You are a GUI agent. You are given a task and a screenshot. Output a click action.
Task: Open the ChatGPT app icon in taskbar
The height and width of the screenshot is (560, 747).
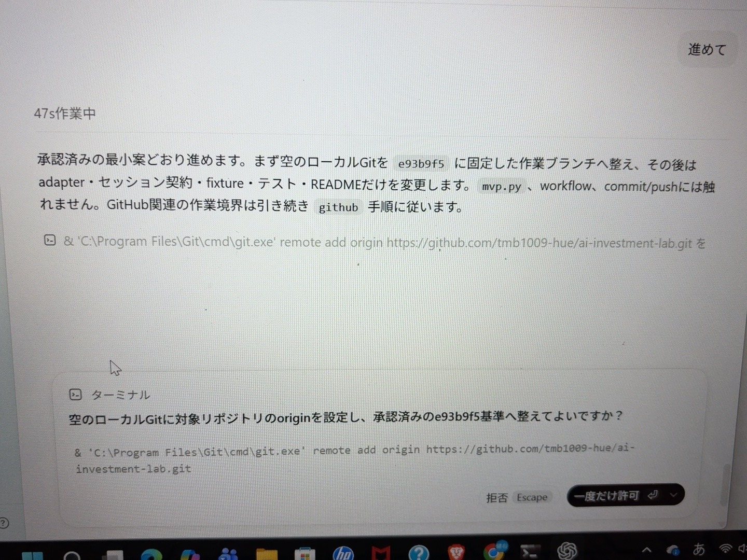pos(567,550)
